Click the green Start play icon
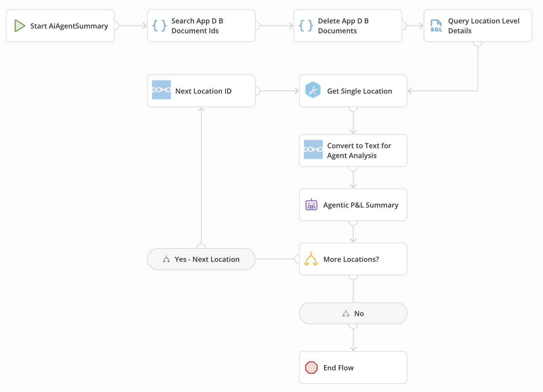 (x=19, y=25)
